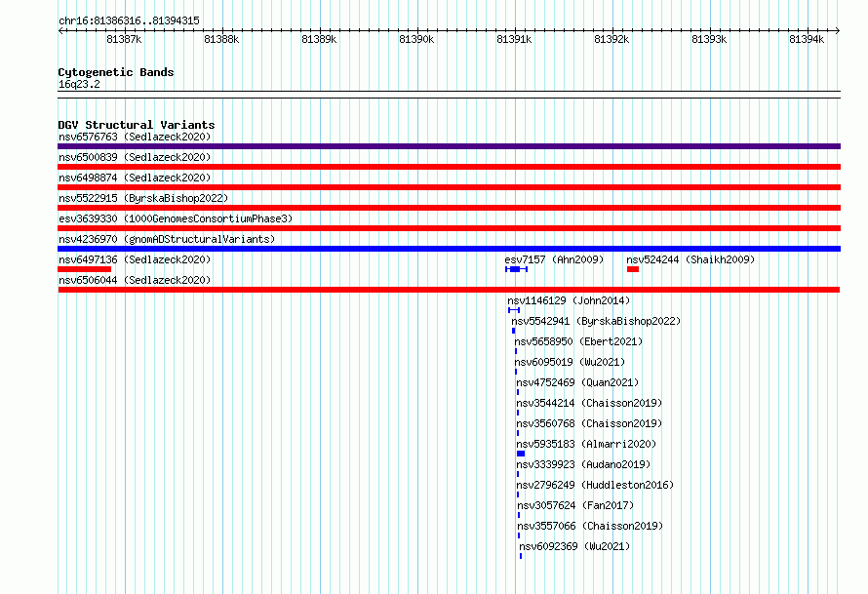Click the nsv6576763 purple variant bar
This screenshot has width=868, height=594.
(x=449, y=146)
